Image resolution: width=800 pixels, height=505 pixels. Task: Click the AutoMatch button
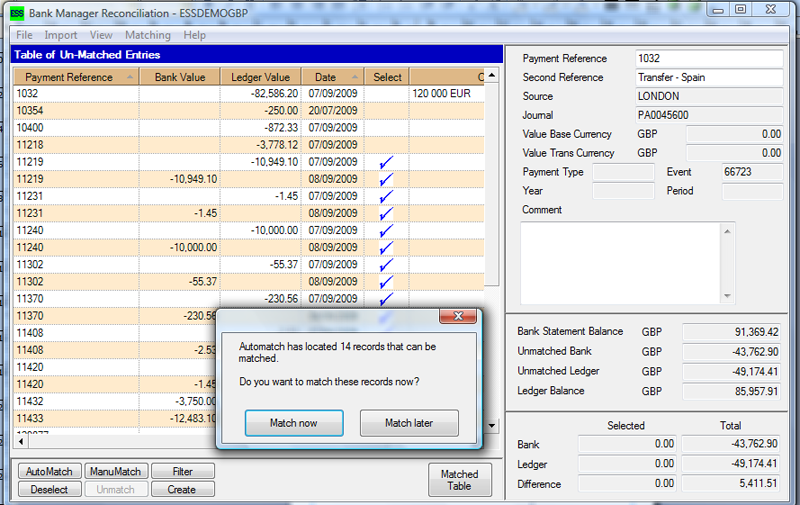(x=48, y=471)
